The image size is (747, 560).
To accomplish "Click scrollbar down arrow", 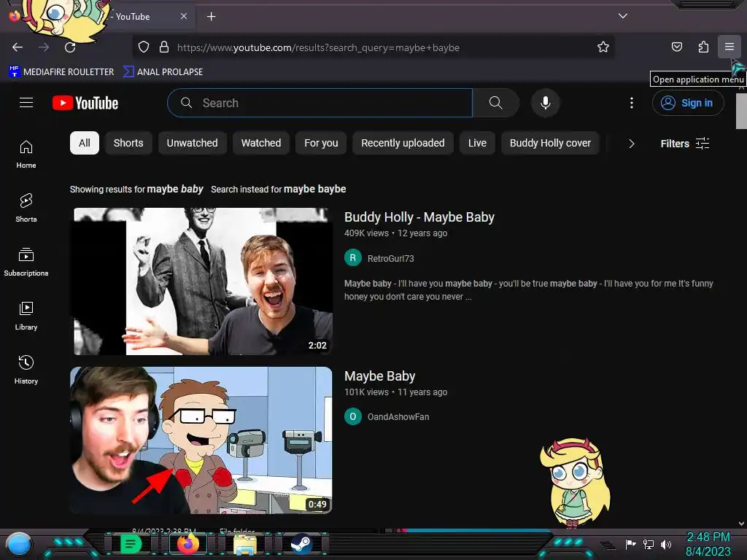I will click(741, 524).
